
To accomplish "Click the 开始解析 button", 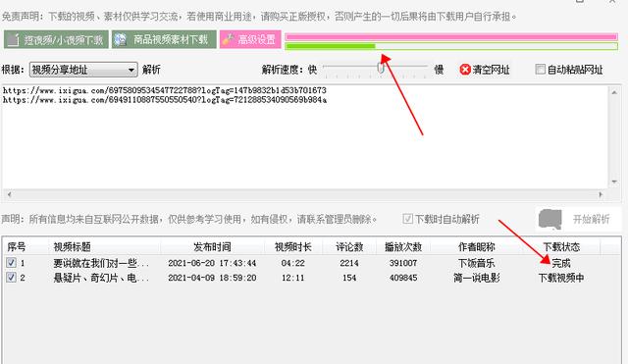I will tap(578, 219).
